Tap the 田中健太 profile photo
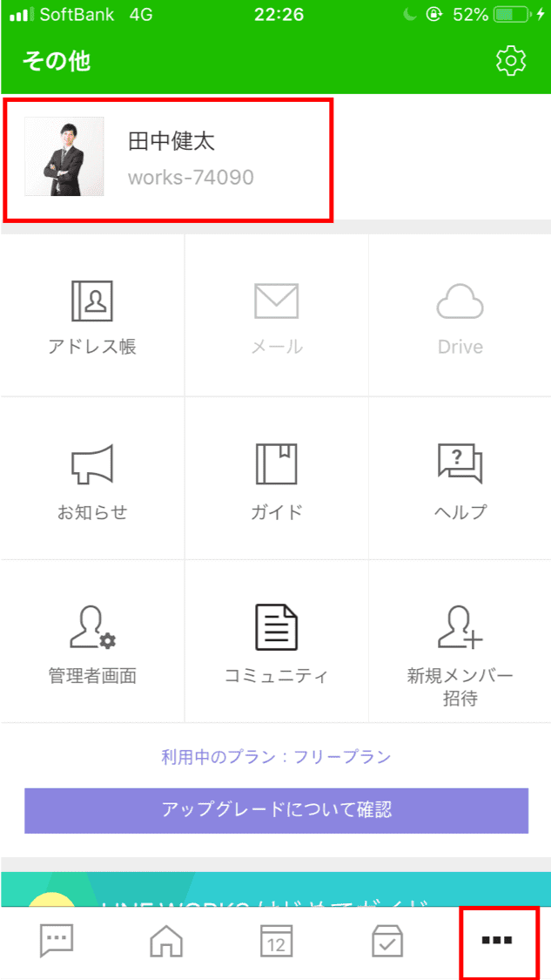 [64, 157]
